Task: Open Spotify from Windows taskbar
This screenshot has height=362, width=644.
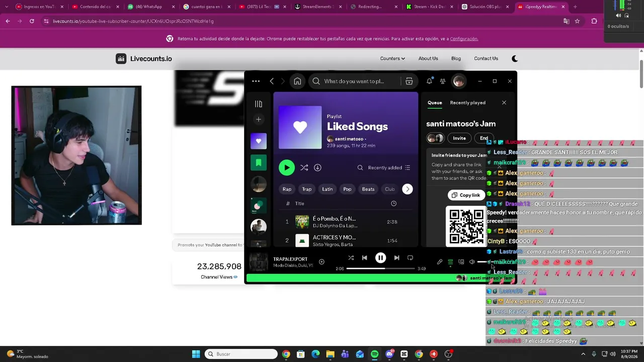Action: coord(374,354)
